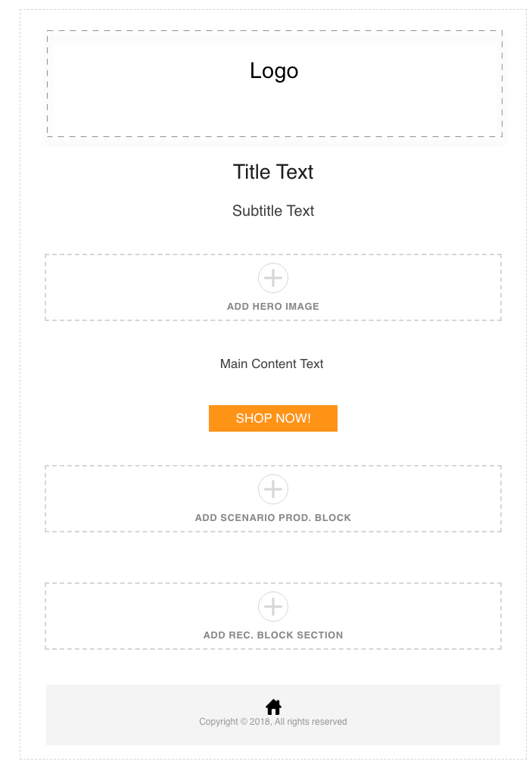Click the Main Content Text paragraph
Screen dimensions: 532x777
272,364
